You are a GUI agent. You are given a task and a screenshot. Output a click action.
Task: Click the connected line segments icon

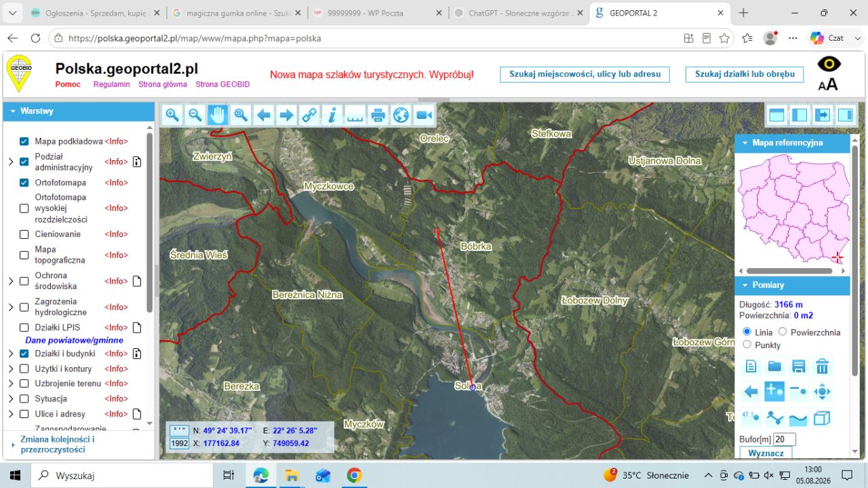coord(774,417)
